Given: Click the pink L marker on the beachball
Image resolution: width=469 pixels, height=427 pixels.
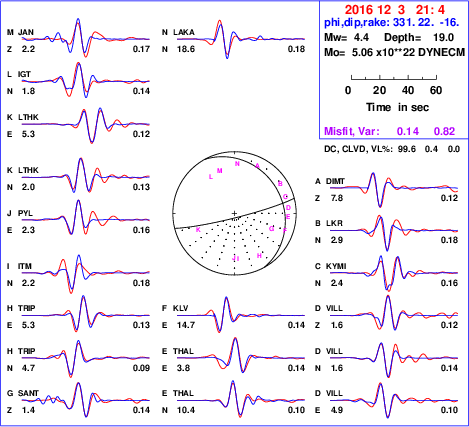Looking at the screenshot, I should pos(211,177).
